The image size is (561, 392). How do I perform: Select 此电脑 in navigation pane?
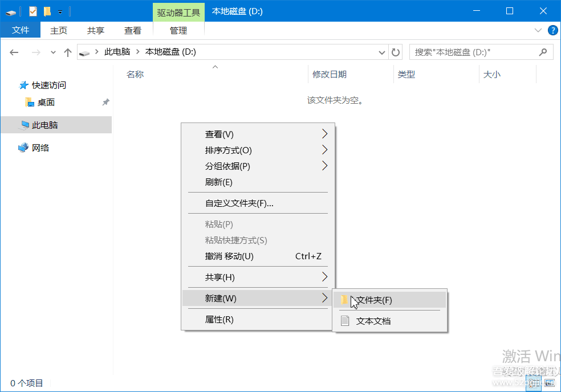pyautogui.click(x=45, y=125)
